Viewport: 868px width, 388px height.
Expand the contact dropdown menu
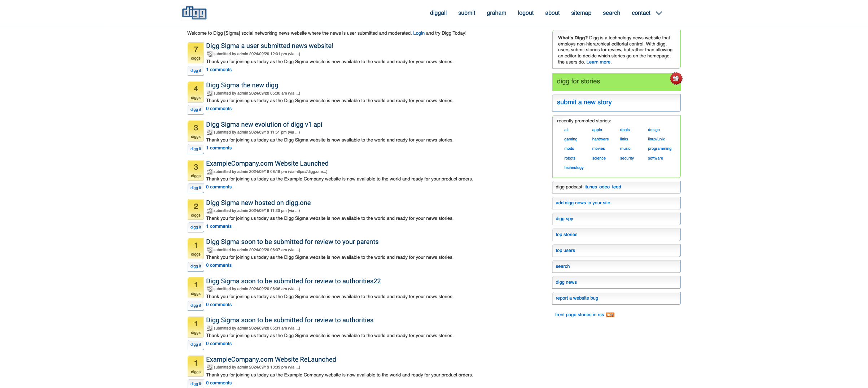click(659, 13)
